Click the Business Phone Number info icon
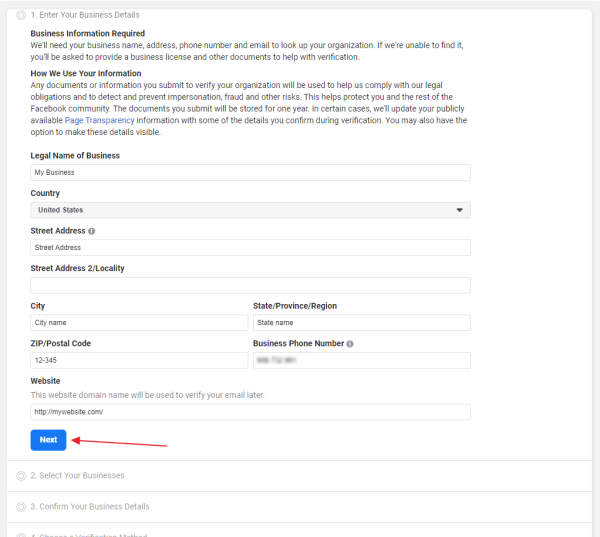 (x=350, y=344)
